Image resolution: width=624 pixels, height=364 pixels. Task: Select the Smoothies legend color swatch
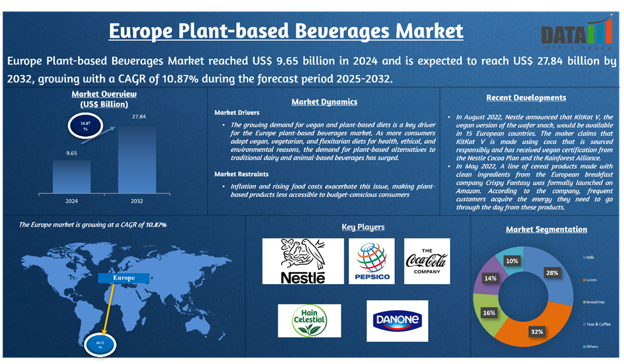pyautogui.click(x=584, y=303)
